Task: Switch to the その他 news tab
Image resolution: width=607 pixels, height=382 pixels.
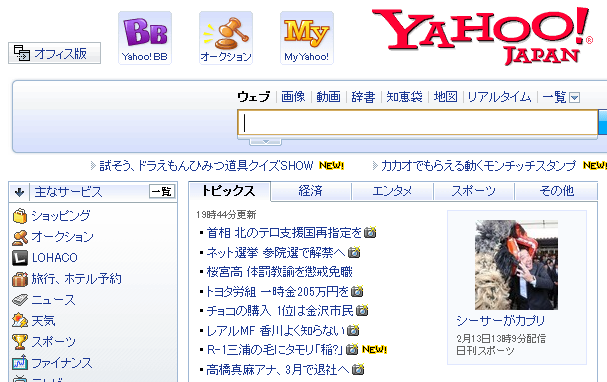Action: pyautogui.click(x=557, y=191)
